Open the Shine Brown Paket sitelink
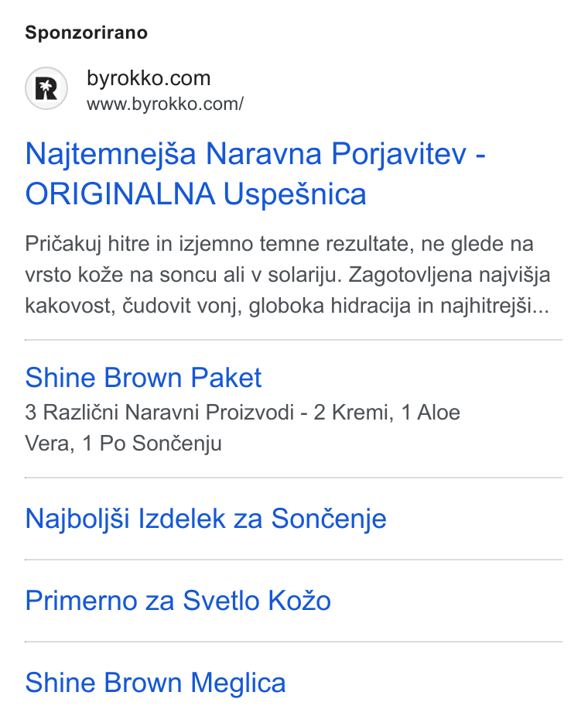 [143, 378]
